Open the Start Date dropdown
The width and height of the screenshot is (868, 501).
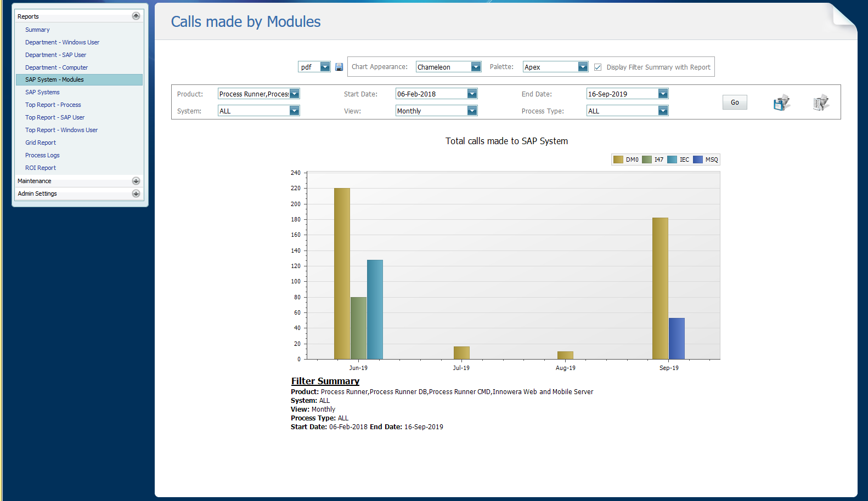click(472, 94)
